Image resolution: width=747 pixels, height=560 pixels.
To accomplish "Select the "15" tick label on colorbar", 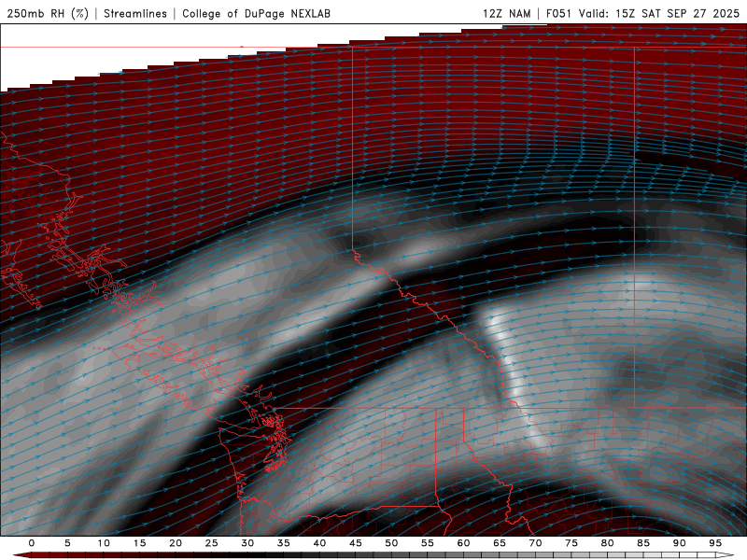I will [x=139, y=543].
